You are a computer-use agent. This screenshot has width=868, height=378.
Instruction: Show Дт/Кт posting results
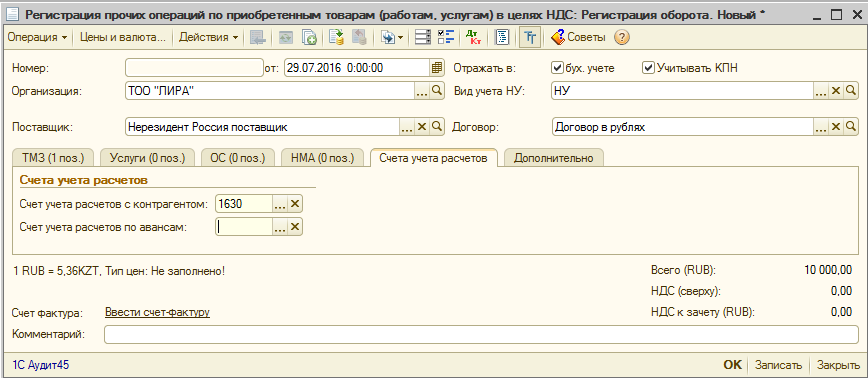(473, 38)
